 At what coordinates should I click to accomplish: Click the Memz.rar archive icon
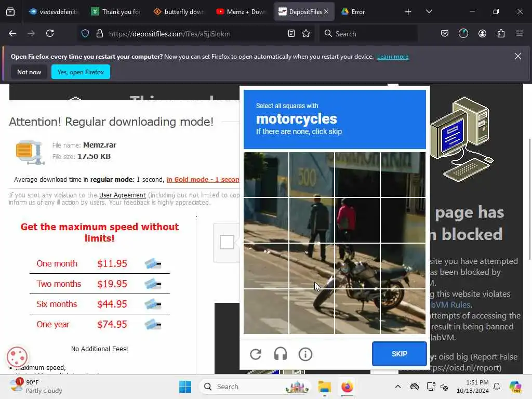tap(30, 152)
